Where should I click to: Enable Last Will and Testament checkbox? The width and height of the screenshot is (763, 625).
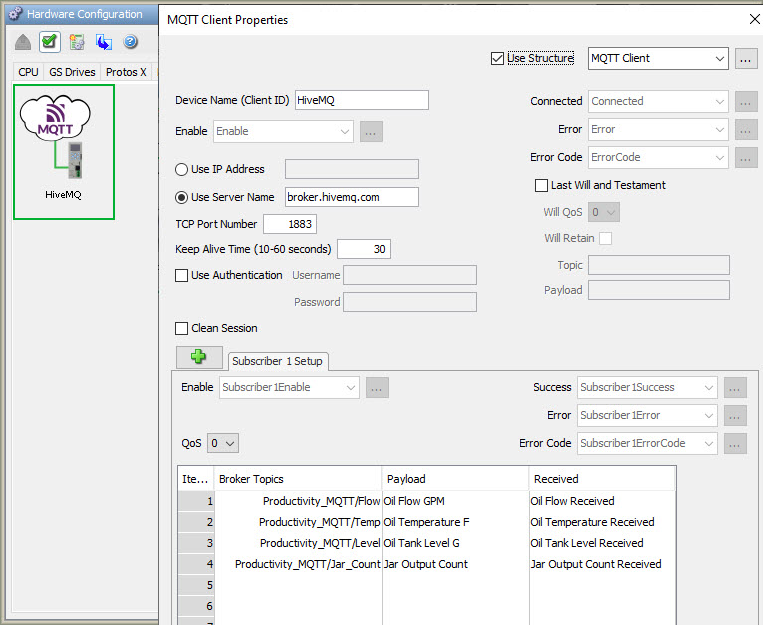(x=541, y=185)
